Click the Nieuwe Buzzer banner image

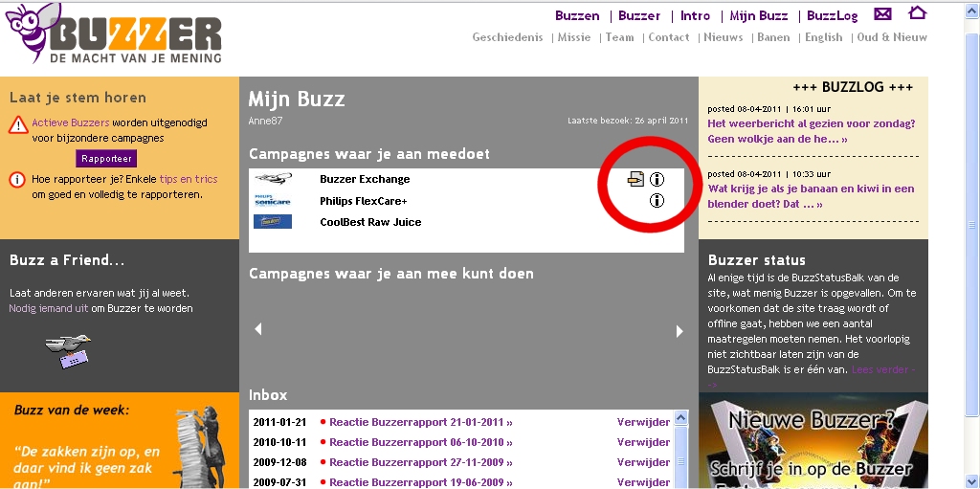click(813, 440)
